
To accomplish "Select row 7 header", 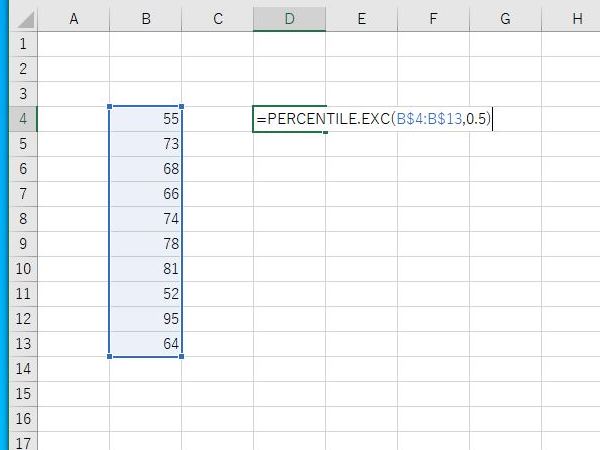I will point(23,194).
